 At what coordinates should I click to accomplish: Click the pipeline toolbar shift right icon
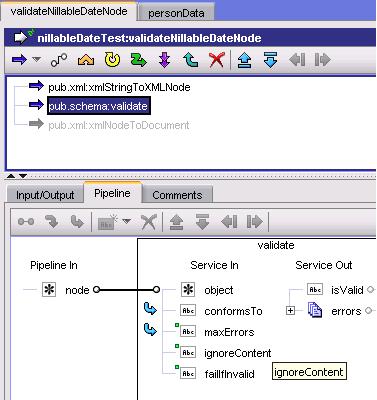tap(255, 222)
